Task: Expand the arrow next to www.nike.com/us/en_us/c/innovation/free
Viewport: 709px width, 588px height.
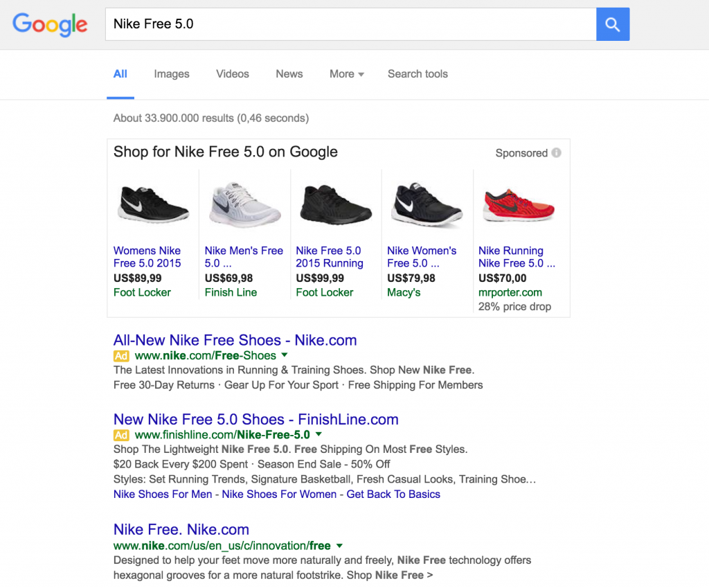Action: (339, 546)
